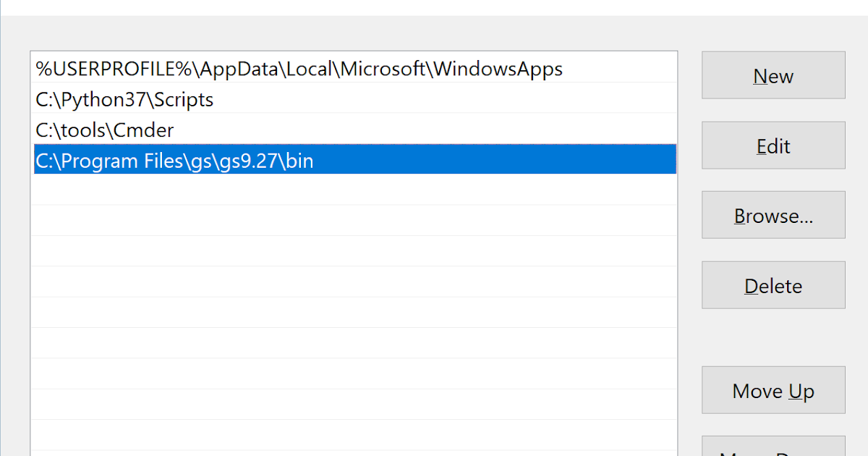Click the Edit button
This screenshot has width=868, height=456.
coord(773,145)
